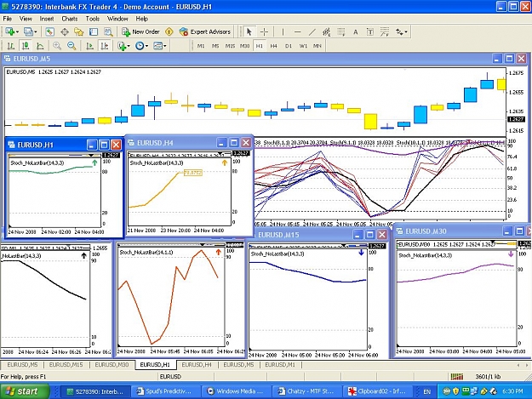Insert an arrow object from toolbar
The width and height of the screenshot is (532, 399).
point(399,31)
